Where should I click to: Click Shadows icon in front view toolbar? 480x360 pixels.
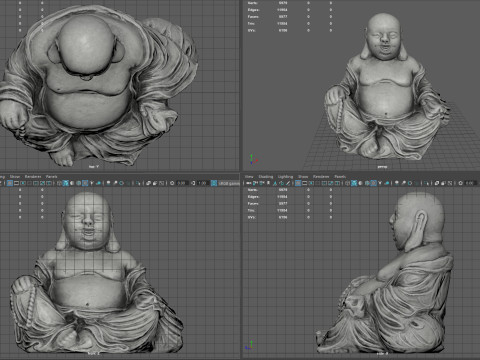tap(98, 183)
